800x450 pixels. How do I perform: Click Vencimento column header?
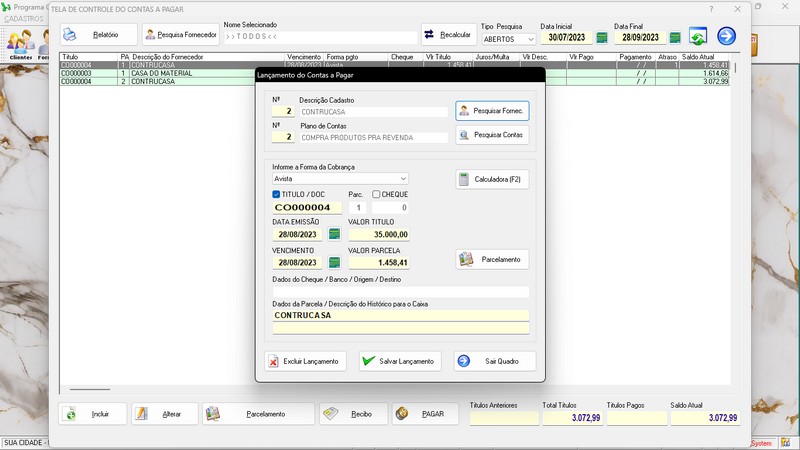point(304,57)
